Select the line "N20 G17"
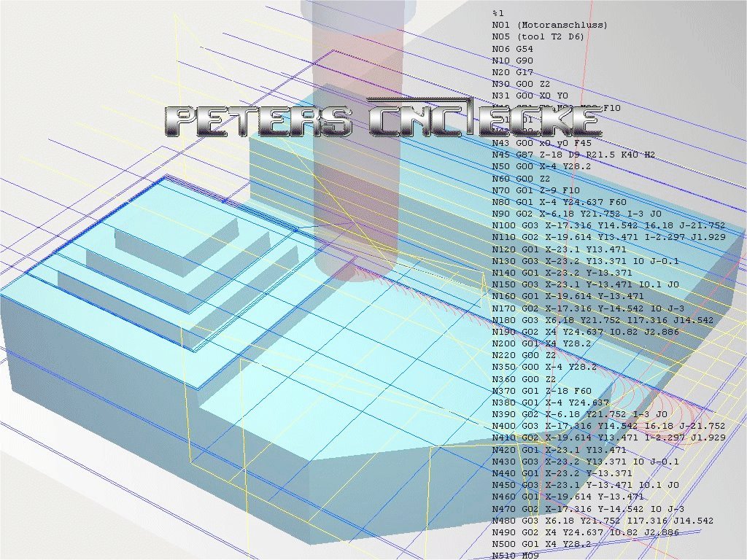The height and width of the screenshot is (560, 747). point(513,72)
